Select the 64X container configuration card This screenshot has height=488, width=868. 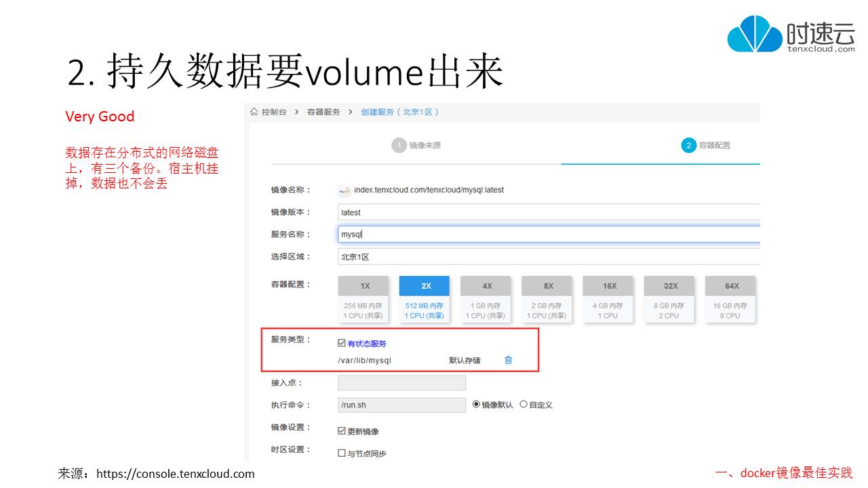[x=730, y=298]
